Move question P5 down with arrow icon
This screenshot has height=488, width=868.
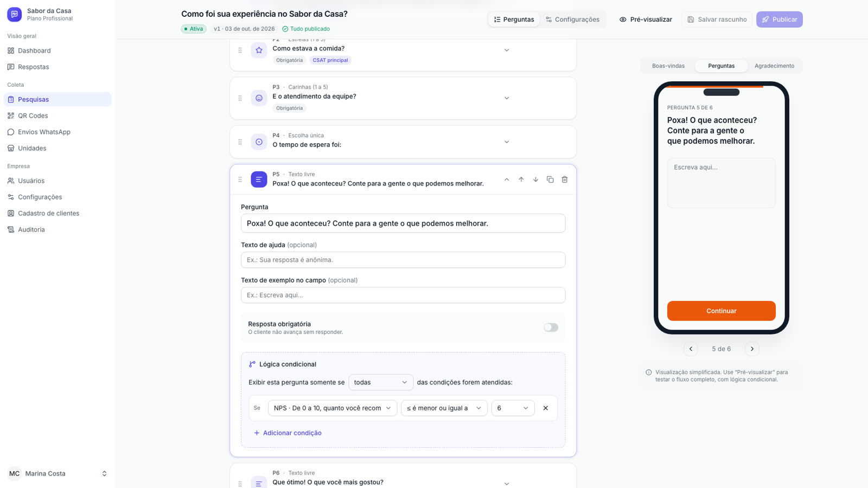535,179
